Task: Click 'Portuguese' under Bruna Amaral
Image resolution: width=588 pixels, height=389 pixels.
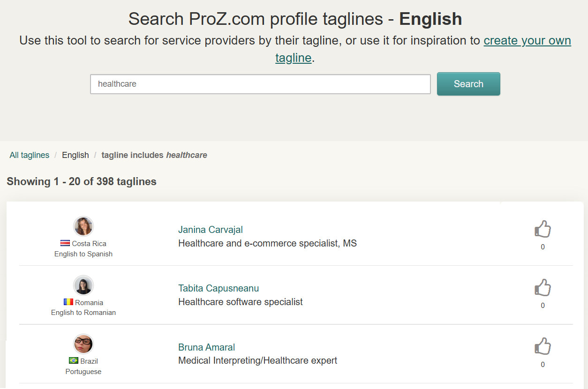Action: point(83,372)
